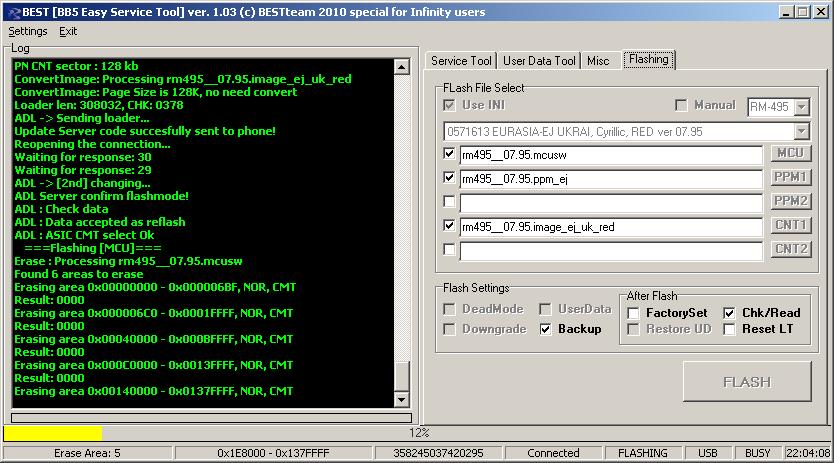The height and width of the screenshot is (463, 834).
Task: Toggle the UserData checkbox
Action: click(x=545, y=309)
